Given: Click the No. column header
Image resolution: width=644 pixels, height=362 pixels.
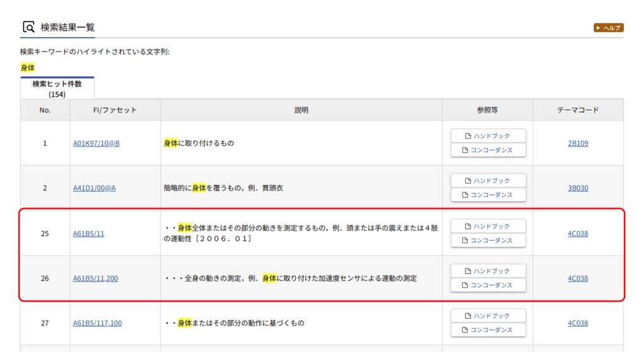Looking at the screenshot, I should coord(45,110).
